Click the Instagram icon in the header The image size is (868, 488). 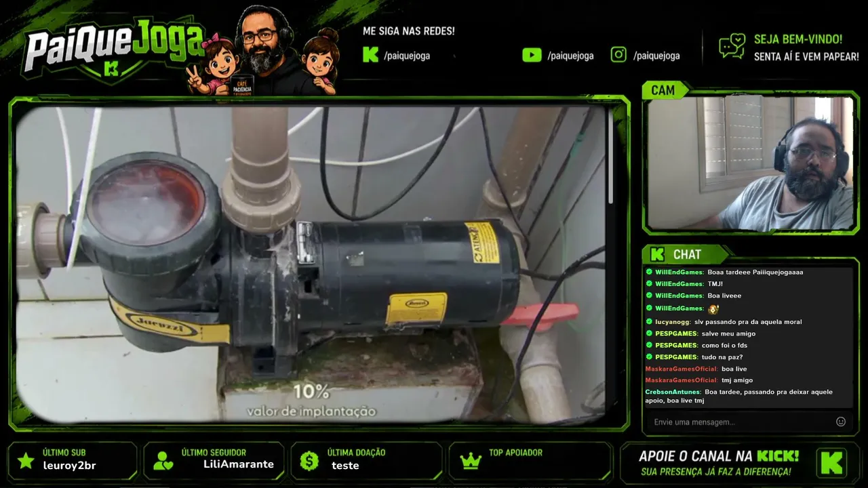[x=618, y=55]
